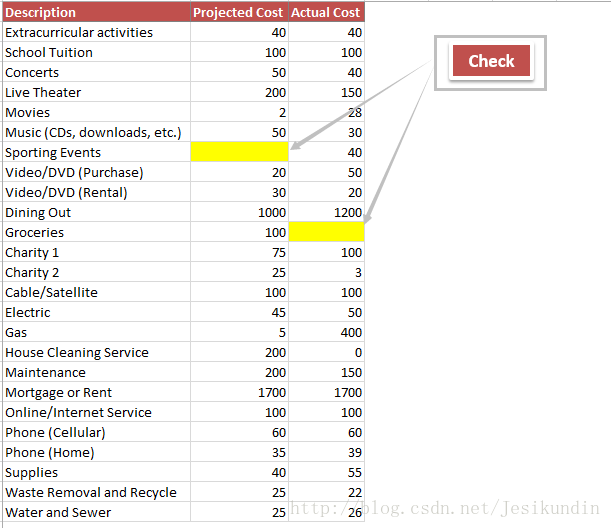Select the yellow Groceries Actual Cost cell
This screenshot has width=611, height=528.
(x=326, y=232)
